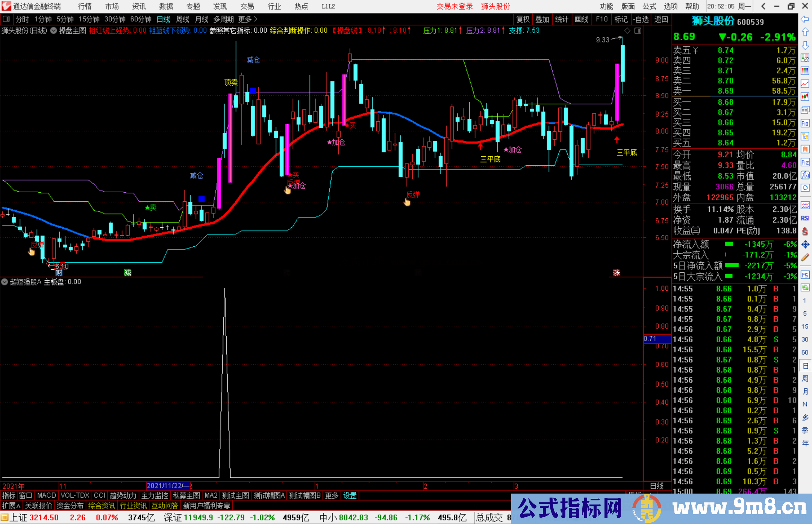
Task: Click the F10 company info sidebar icon
Action: click(805, 123)
